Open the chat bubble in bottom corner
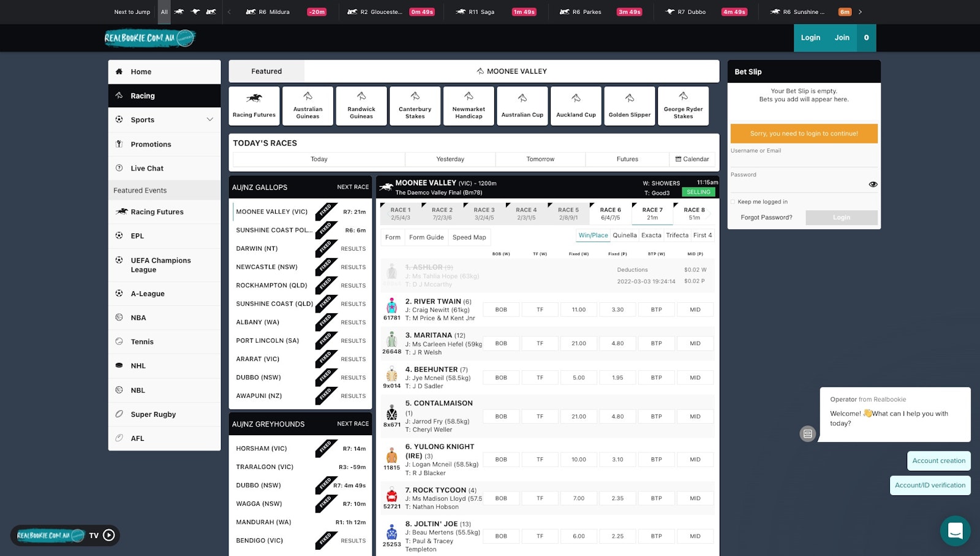980x556 pixels. tap(955, 531)
